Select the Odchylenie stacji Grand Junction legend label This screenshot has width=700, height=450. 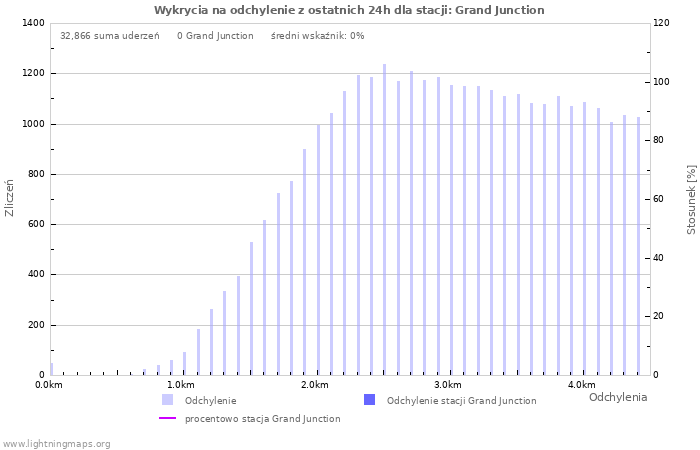click(x=461, y=400)
